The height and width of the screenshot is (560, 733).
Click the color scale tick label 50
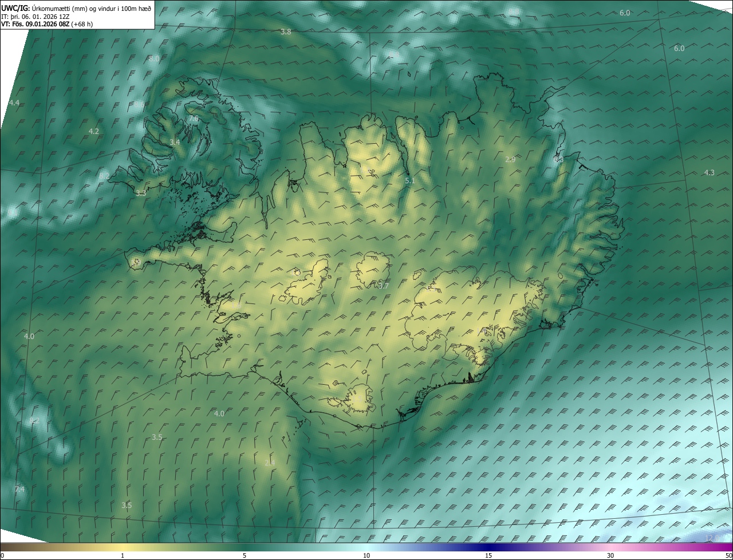pyautogui.click(x=728, y=555)
